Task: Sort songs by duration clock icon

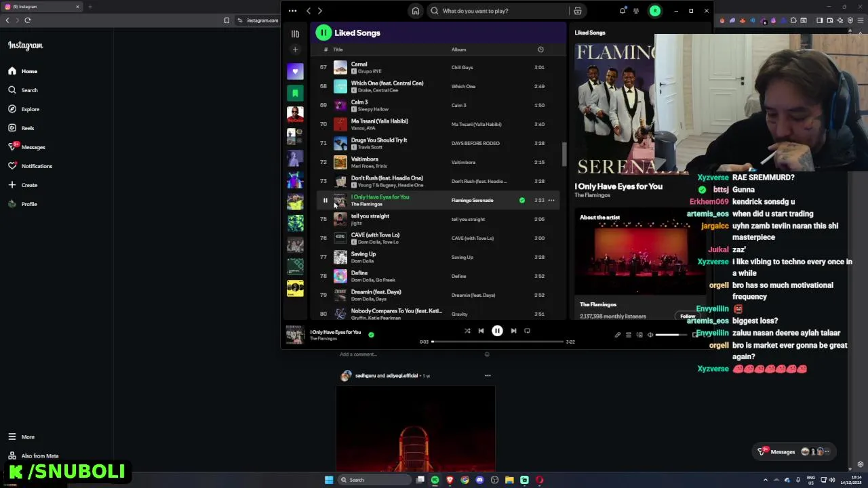Action: coord(540,49)
